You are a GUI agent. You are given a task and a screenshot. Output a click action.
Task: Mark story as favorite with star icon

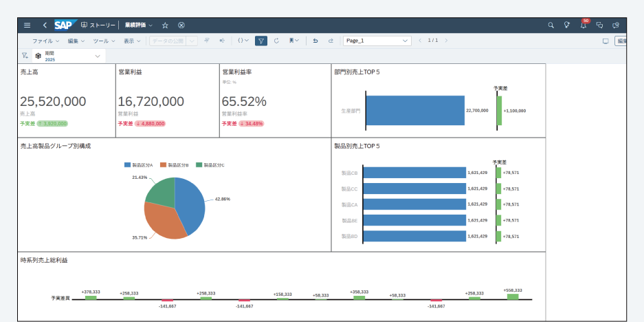(165, 25)
